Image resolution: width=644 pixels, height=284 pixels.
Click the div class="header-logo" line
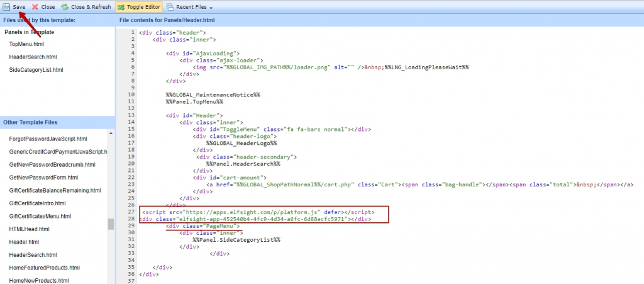[x=235, y=136]
